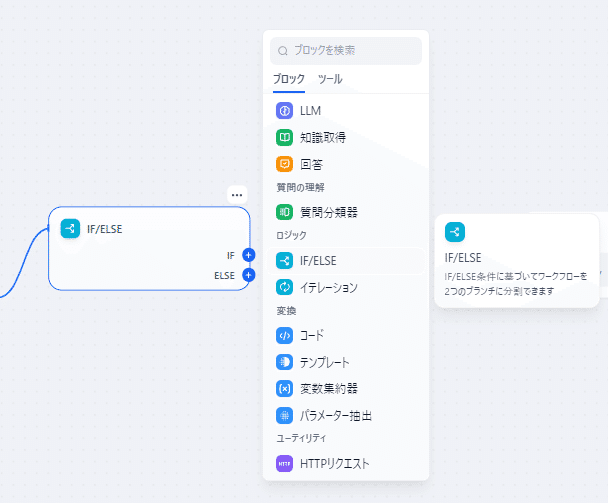Image resolution: width=608 pixels, height=503 pixels.
Task: Pick the 変数集約器 icon
Action: (x=284, y=388)
